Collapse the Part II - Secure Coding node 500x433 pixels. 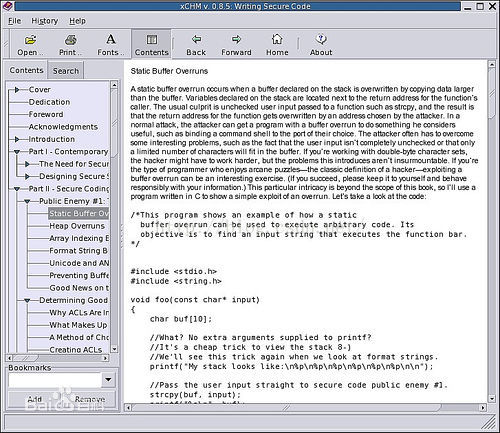[17, 189]
